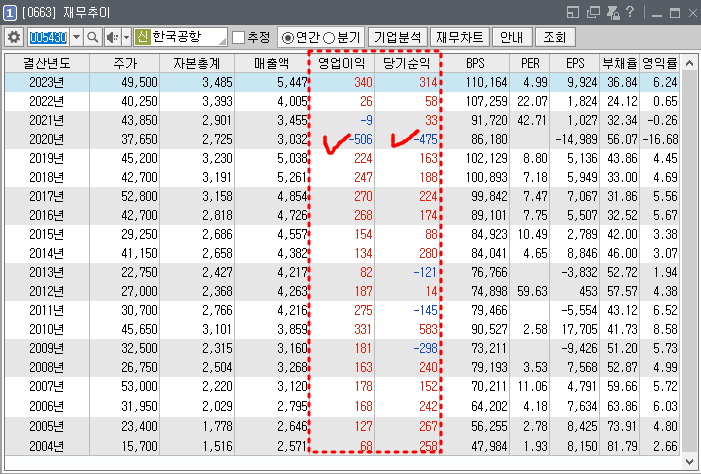Click the scroll up arrow of table
701x474 pixels.
689,63
